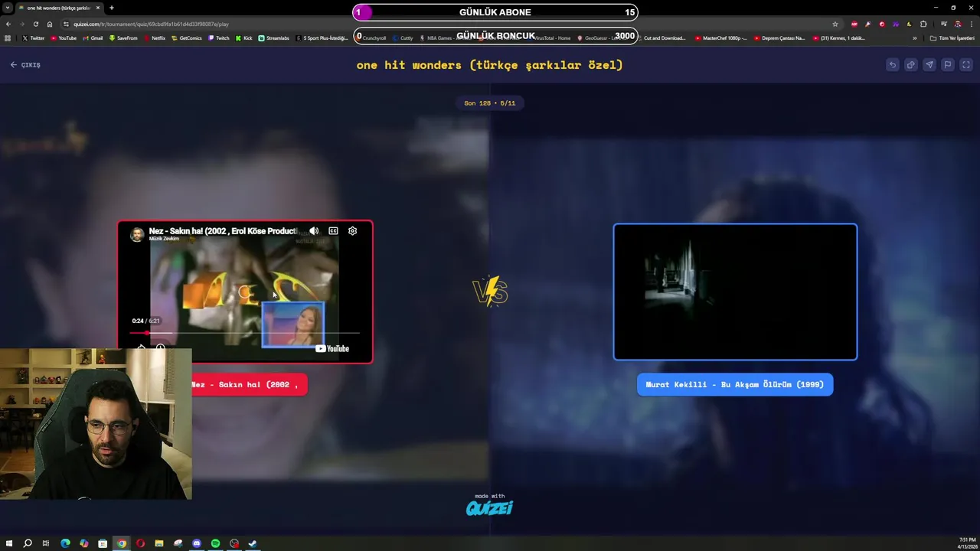Open the SaveFrom bookmark
980x551 pixels.
(x=123, y=38)
